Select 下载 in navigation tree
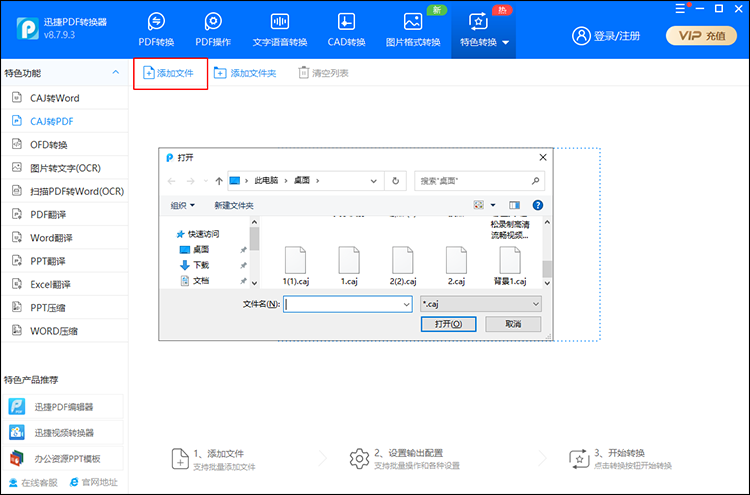 point(195,265)
